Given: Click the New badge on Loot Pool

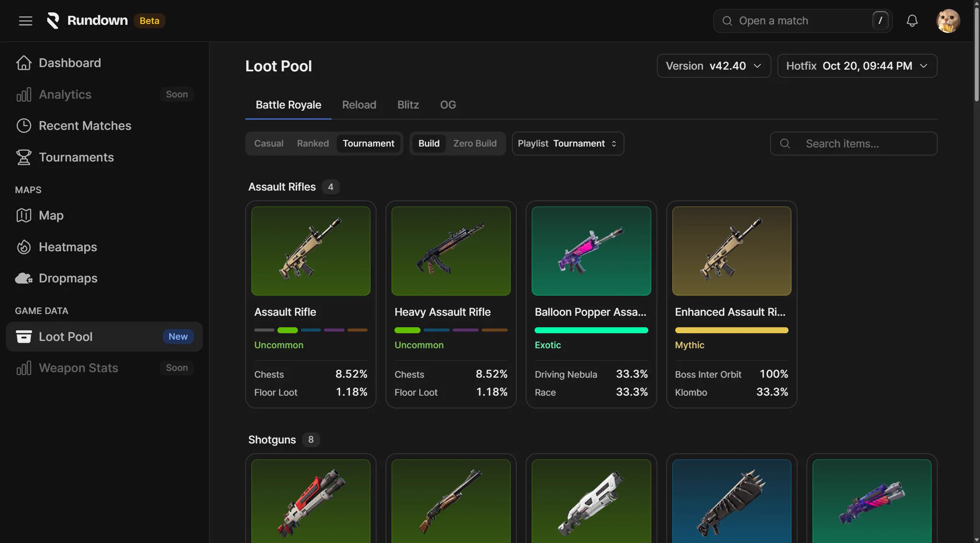Looking at the screenshot, I should 178,336.
